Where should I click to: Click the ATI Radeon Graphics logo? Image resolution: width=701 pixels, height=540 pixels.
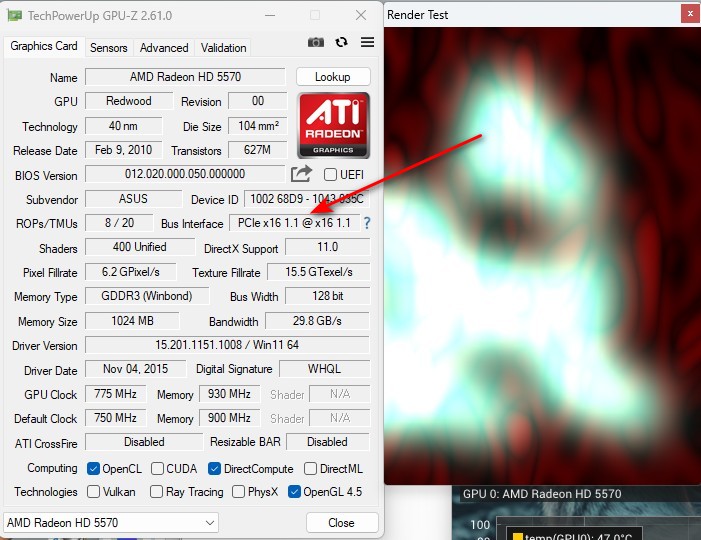(x=334, y=126)
